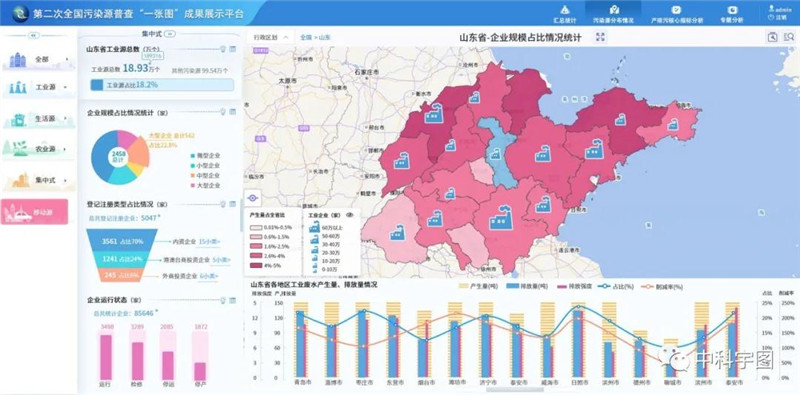The height and width of the screenshot is (395, 800).
Task: Open the 汇总统计 summary statistics icon
Action: pyautogui.click(x=564, y=10)
